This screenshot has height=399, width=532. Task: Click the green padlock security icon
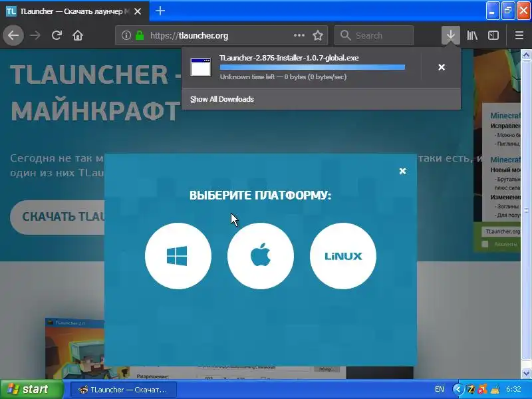click(x=140, y=35)
